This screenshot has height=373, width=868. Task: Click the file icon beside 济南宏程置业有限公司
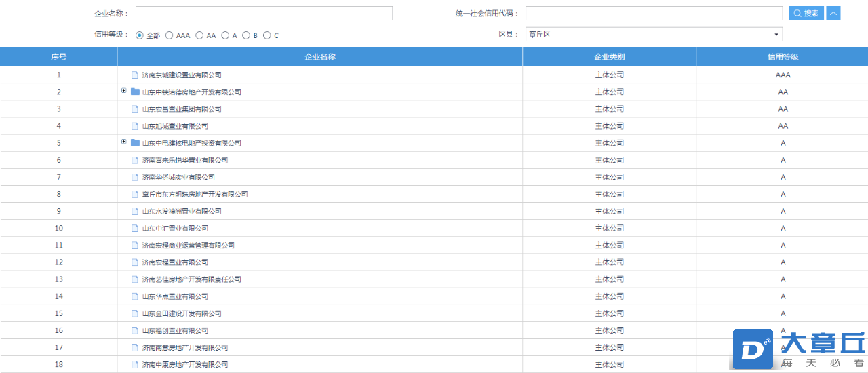click(135, 262)
